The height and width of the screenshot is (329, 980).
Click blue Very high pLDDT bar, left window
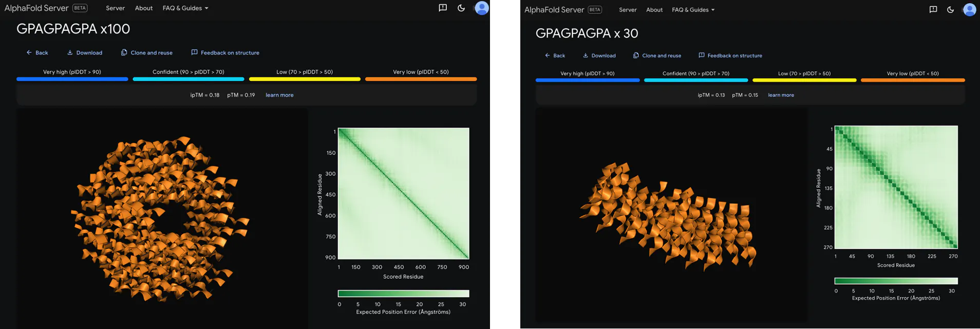[72, 79]
